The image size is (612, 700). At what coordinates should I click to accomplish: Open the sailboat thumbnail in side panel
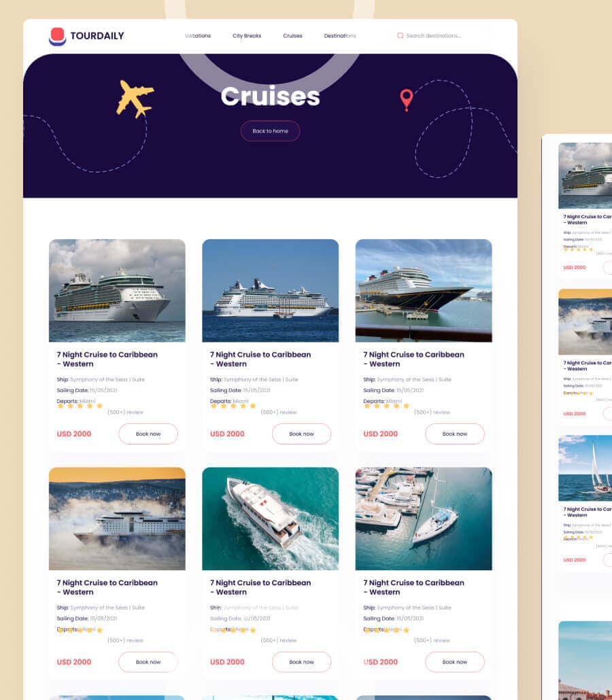pos(585,468)
